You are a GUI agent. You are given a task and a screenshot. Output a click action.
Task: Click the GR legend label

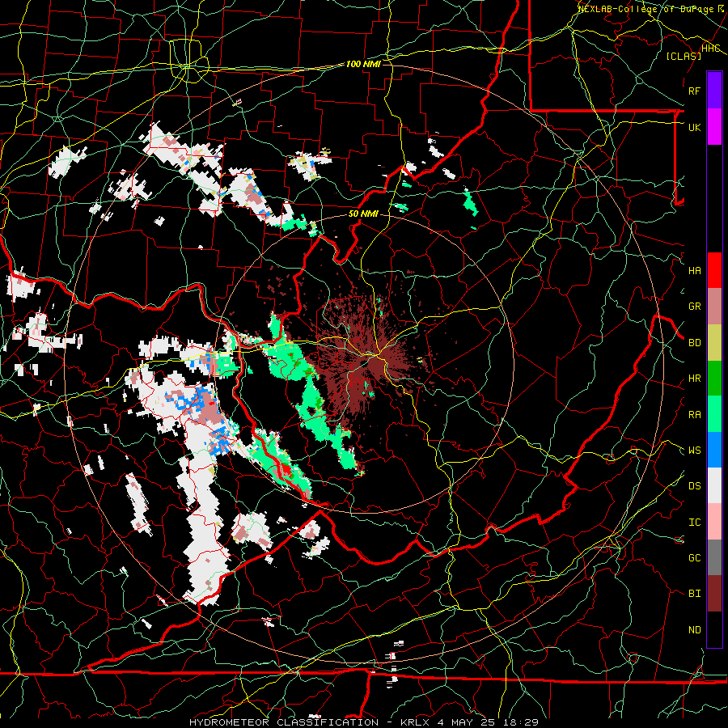point(695,307)
